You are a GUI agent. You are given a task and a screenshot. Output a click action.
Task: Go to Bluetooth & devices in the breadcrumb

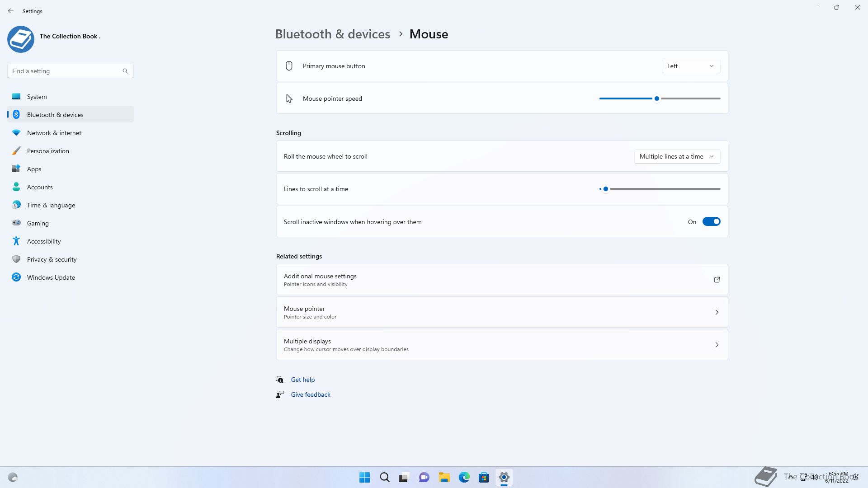click(332, 34)
